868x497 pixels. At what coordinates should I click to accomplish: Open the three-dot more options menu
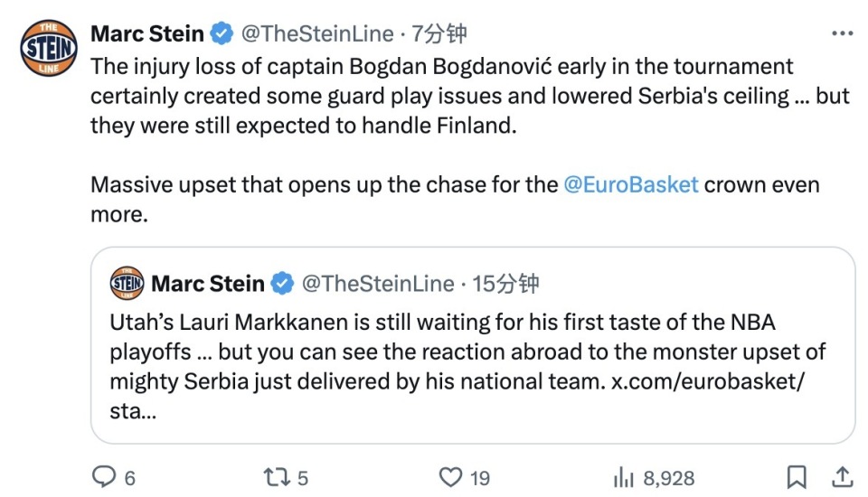842,33
